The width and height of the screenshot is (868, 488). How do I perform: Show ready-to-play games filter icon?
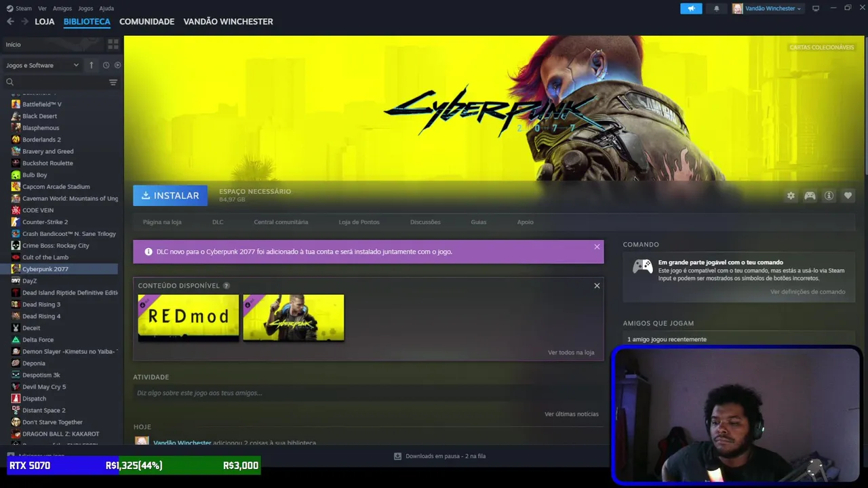point(117,65)
